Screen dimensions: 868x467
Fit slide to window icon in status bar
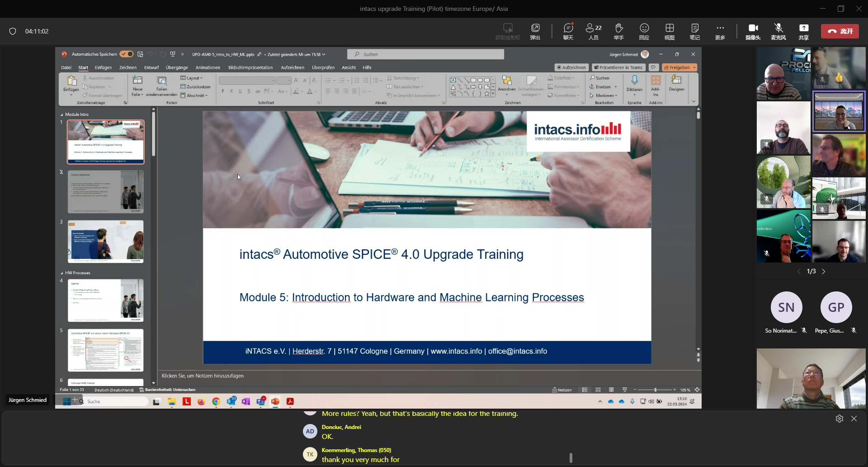click(x=697, y=390)
